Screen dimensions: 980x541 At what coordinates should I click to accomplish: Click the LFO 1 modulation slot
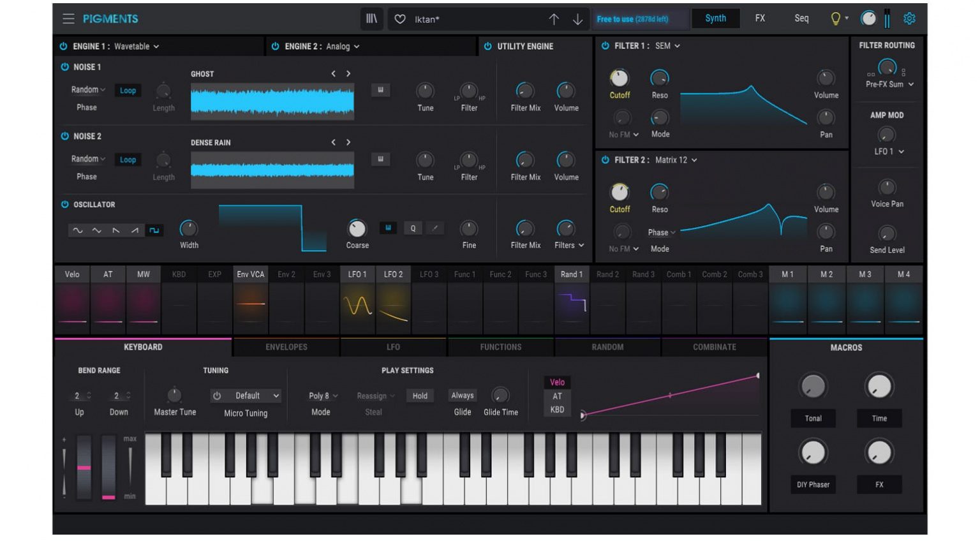click(357, 300)
